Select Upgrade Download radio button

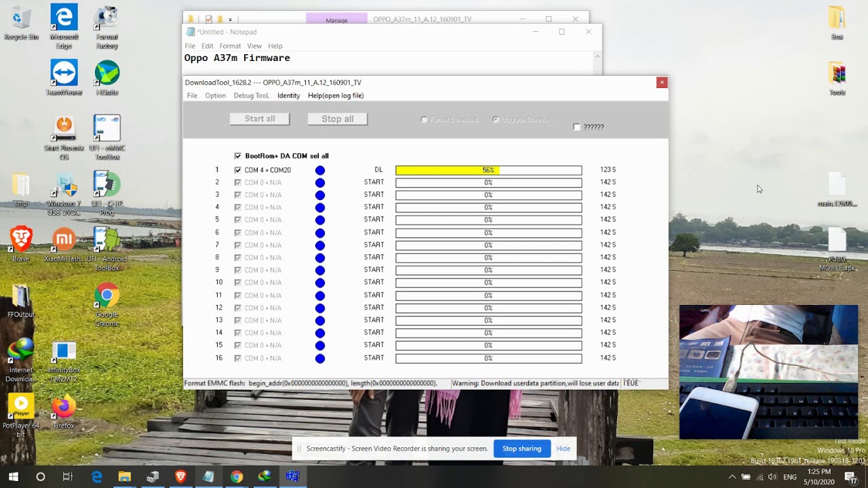tap(496, 119)
